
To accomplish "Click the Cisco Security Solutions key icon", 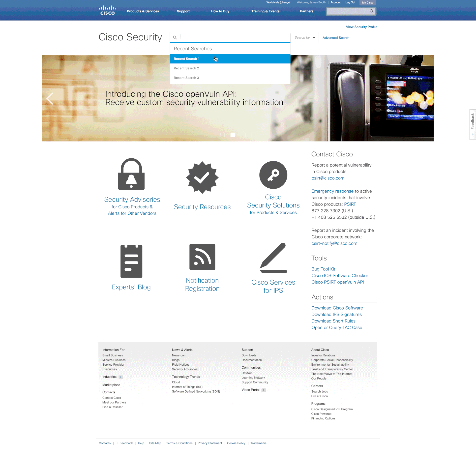I will click(x=273, y=175).
